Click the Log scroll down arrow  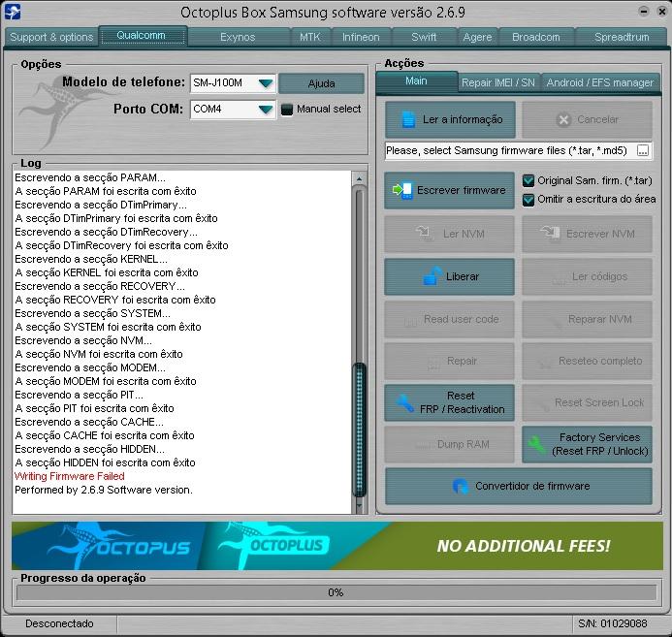click(x=359, y=506)
